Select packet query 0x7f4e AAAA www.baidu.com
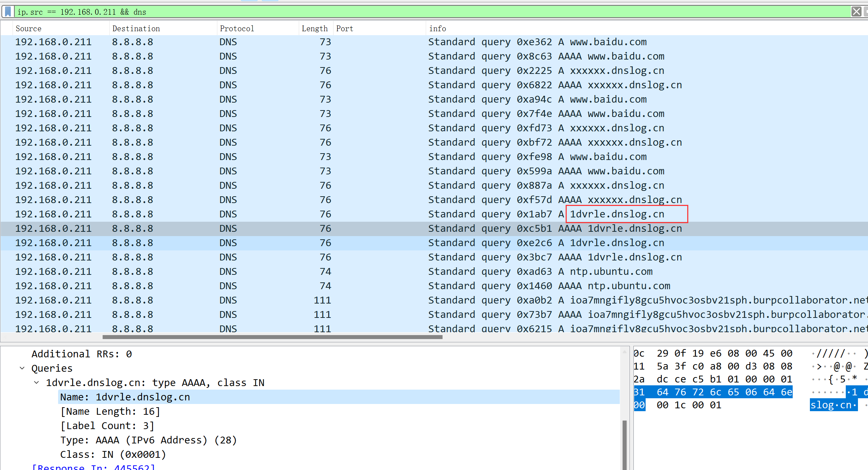The width and height of the screenshot is (868, 470). (434, 114)
